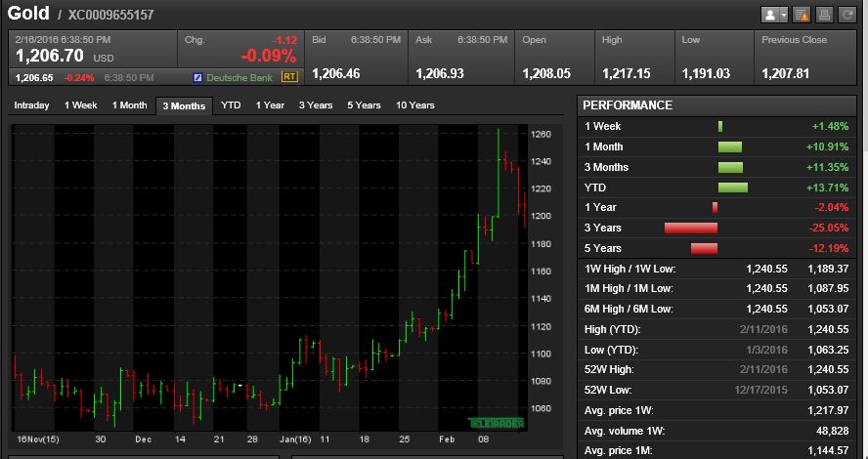Switch to the Intraday chart tab
The height and width of the screenshot is (459, 868).
tap(31, 105)
